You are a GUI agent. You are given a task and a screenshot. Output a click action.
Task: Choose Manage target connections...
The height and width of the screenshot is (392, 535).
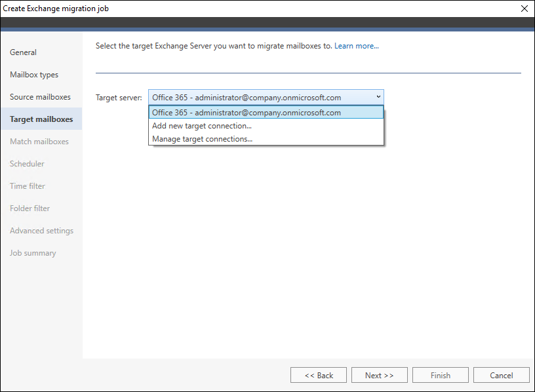[266, 139]
